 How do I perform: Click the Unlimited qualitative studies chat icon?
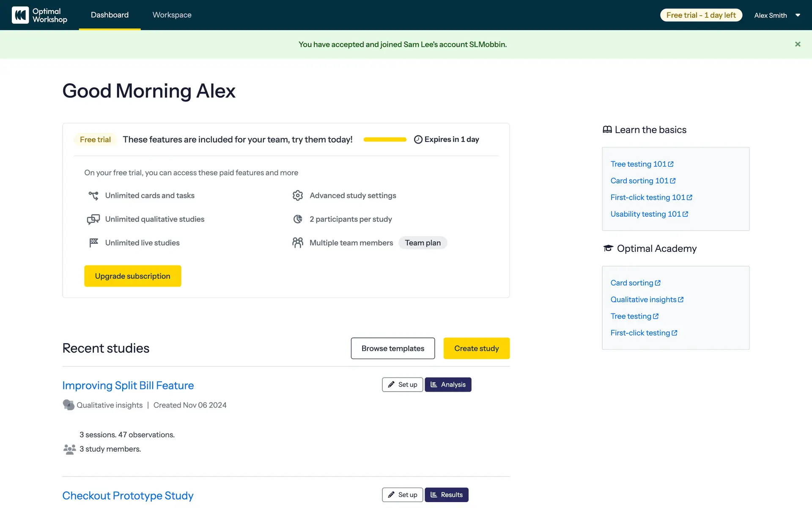click(93, 219)
